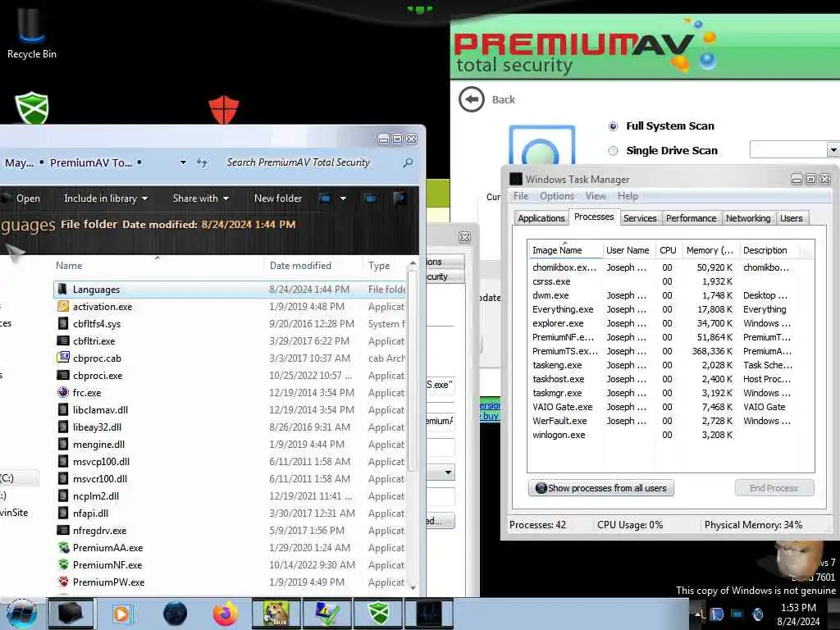This screenshot has height=630, width=840.
Task: Open the green shield desktop shortcut
Action: [x=32, y=107]
